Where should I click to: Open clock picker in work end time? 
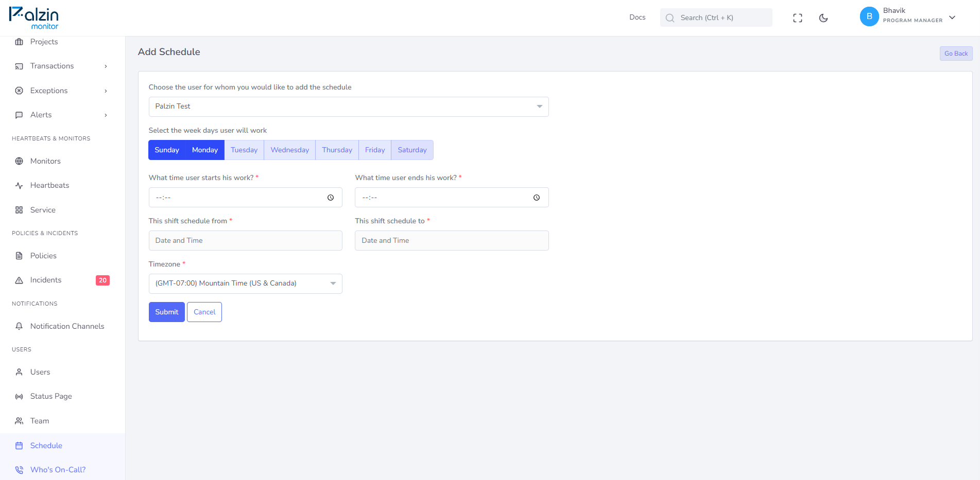pyautogui.click(x=537, y=198)
